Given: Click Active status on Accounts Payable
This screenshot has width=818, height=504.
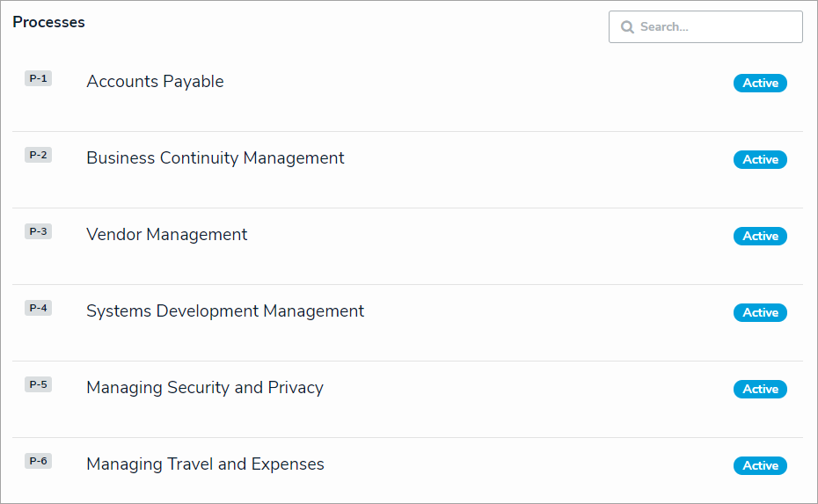Looking at the screenshot, I should click(x=760, y=84).
